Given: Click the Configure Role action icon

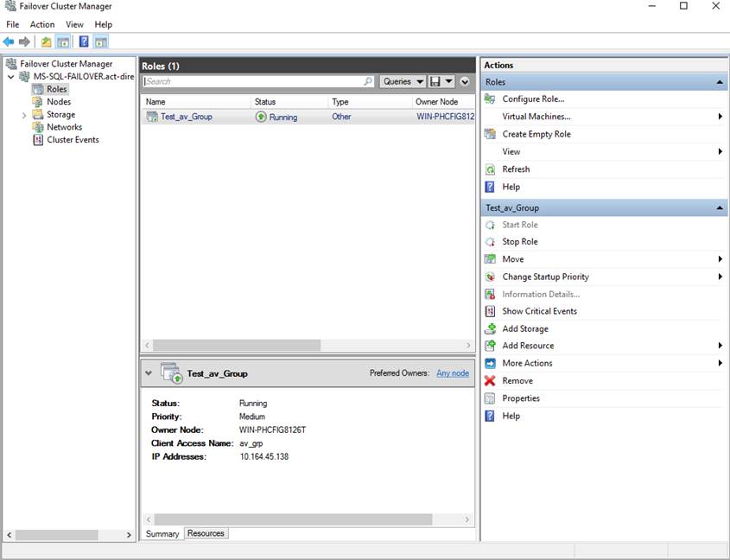Looking at the screenshot, I should pos(491,99).
